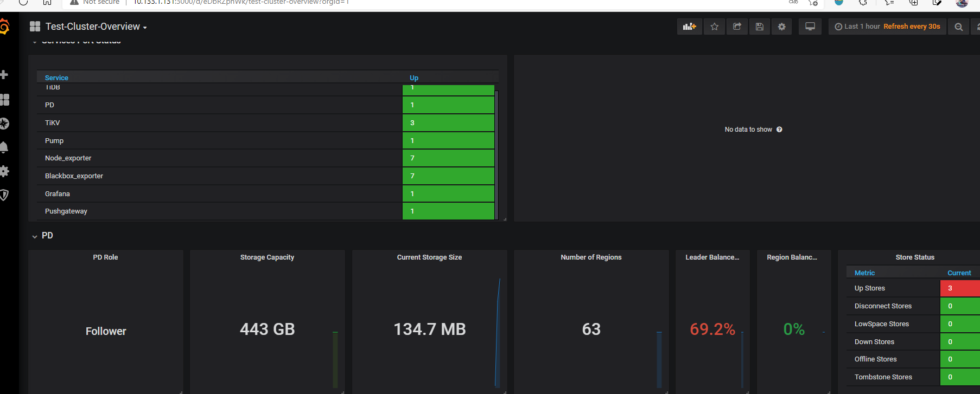Click the green Up value for TiKV
Screen dimensions: 980x394
click(x=448, y=123)
